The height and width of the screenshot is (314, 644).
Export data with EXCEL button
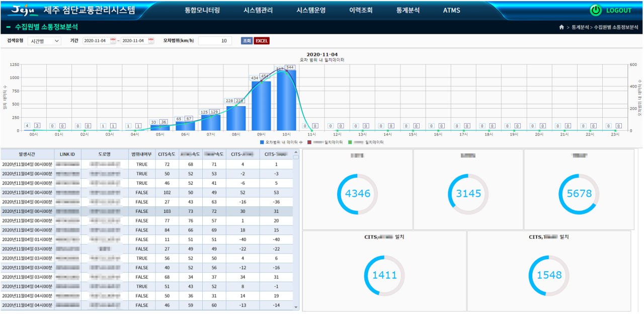[x=262, y=41]
